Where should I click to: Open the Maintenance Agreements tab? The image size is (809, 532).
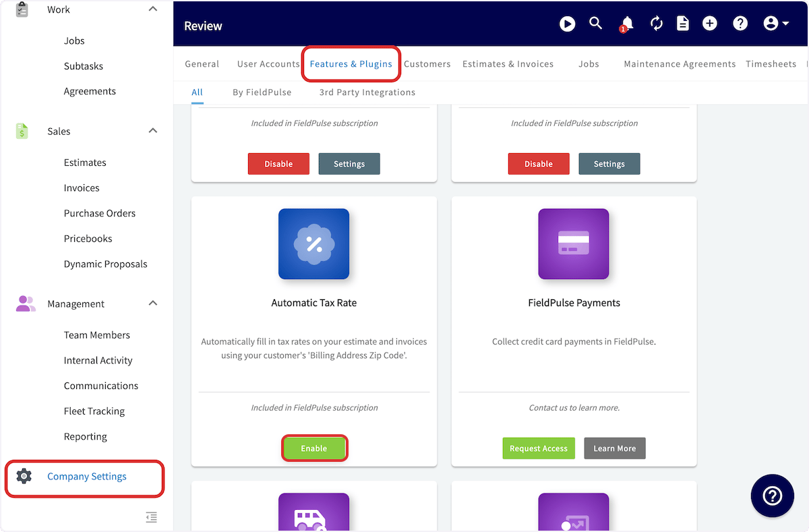(x=680, y=64)
